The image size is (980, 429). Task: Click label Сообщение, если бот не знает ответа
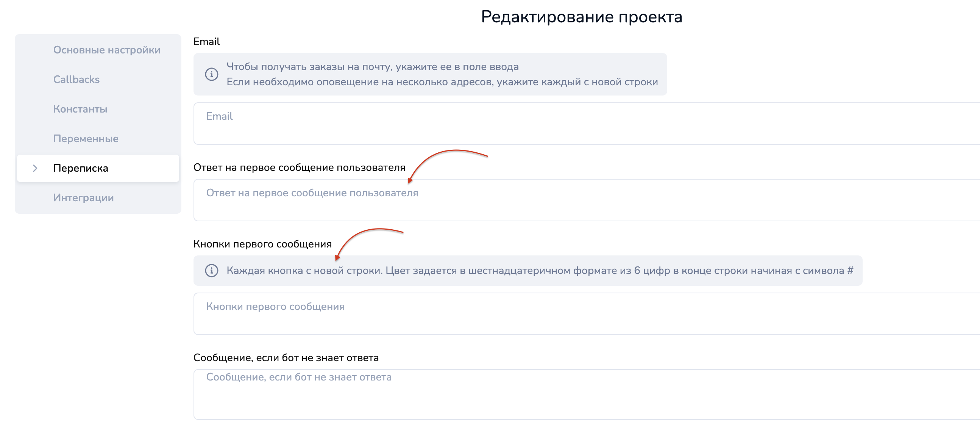click(x=286, y=358)
